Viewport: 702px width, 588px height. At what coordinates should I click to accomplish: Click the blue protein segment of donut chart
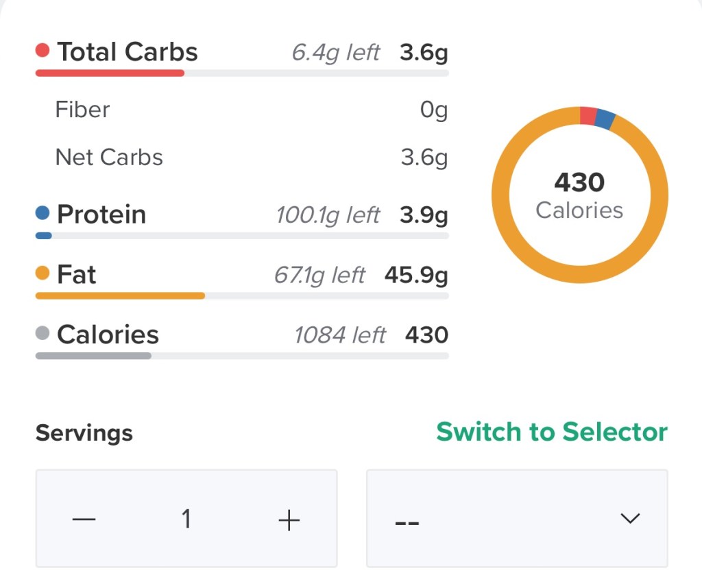tap(604, 119)
